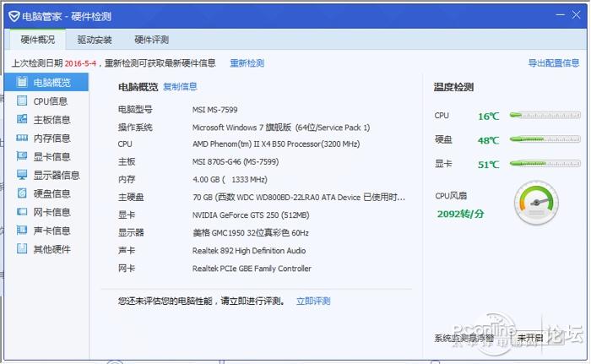591x364 pixels.
Task: Click the 复制信息 link
Action: click(180, 87)
